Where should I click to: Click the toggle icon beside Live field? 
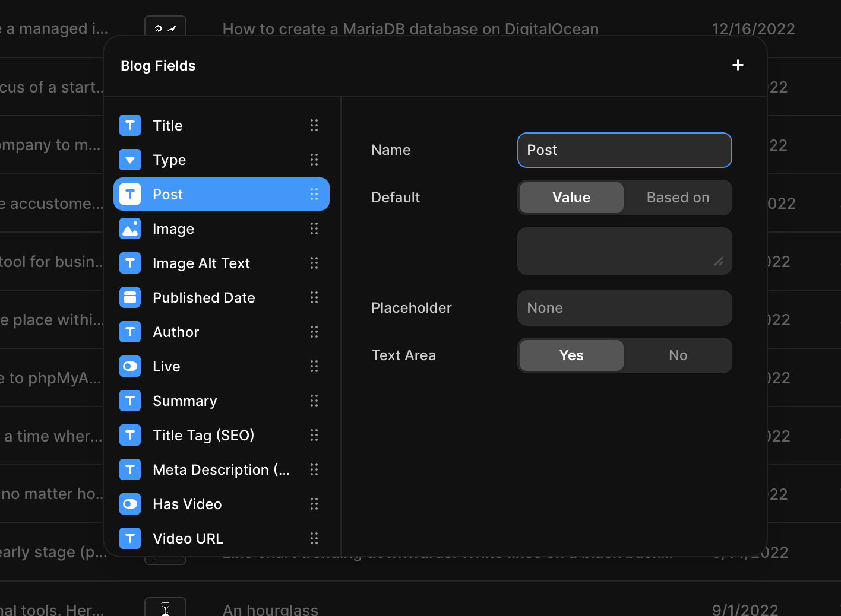[x=130, y=366]
